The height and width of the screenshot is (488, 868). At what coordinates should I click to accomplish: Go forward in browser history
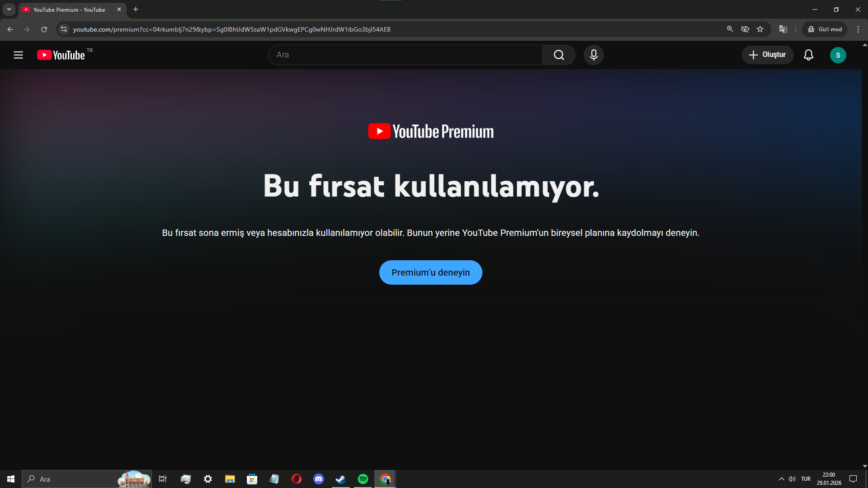(27, 29)
